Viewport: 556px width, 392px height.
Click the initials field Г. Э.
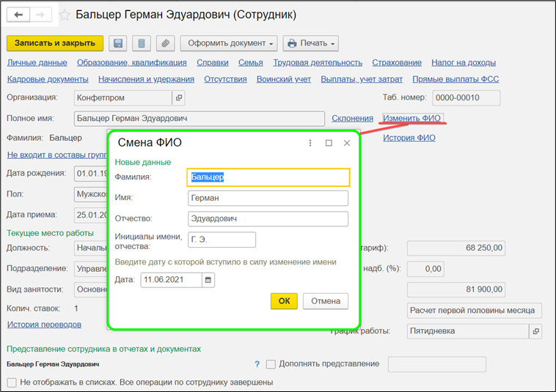(x=222, y=240)
